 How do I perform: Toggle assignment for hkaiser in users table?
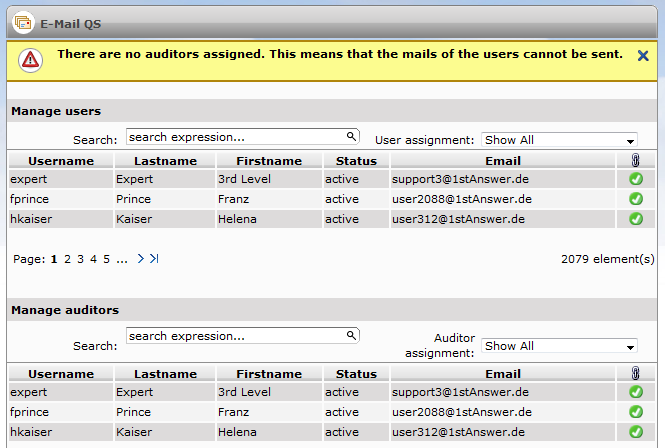pyautogui.click(x=635, y=219)
